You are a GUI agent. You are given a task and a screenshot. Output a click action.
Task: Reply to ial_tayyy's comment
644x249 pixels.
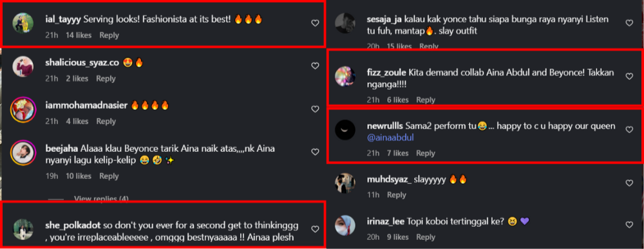tap(109, 35)
